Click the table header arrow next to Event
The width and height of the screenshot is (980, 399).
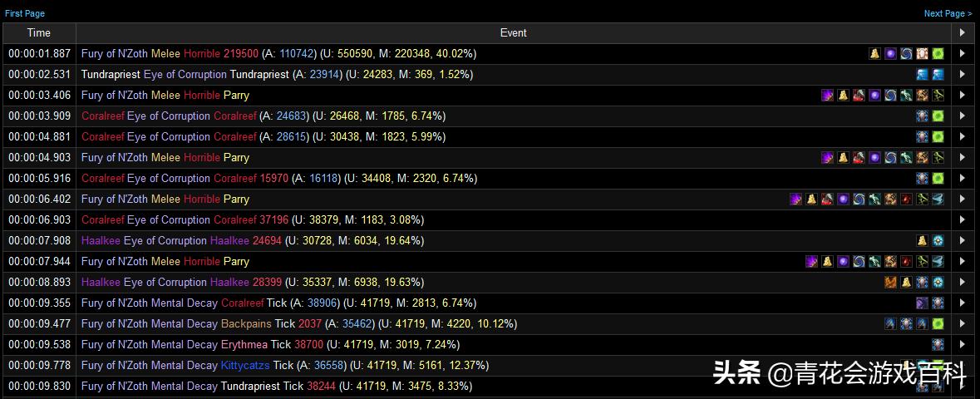963,32
